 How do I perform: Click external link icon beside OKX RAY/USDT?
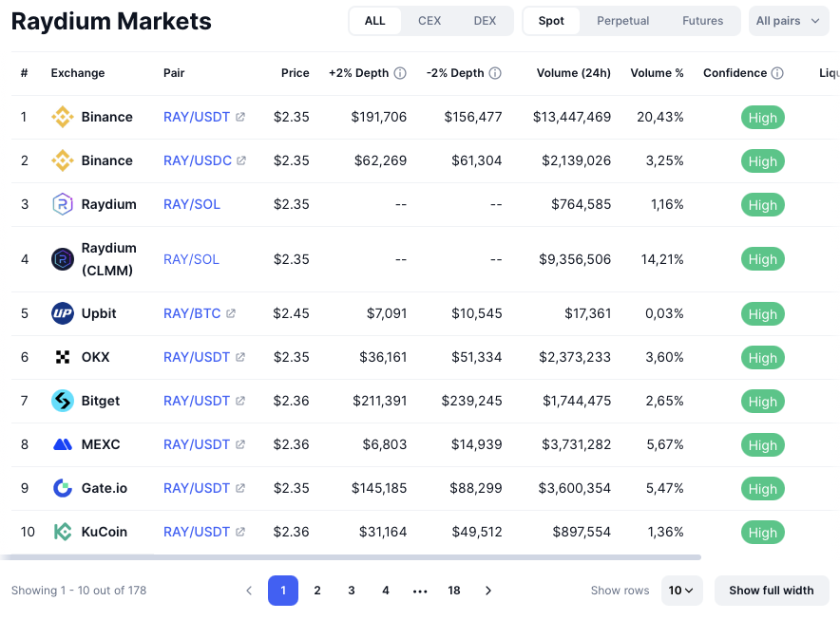point(240,357)
